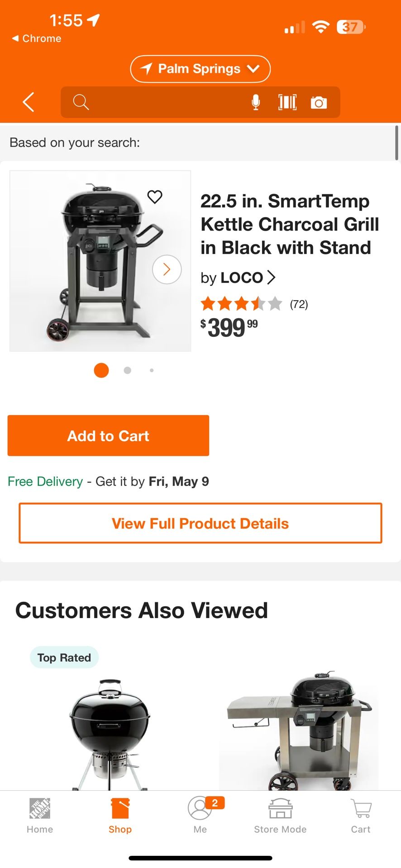Viewport: 401px width, 868px height.
Task: Go to the Home tab
Action: pos(40,816)
